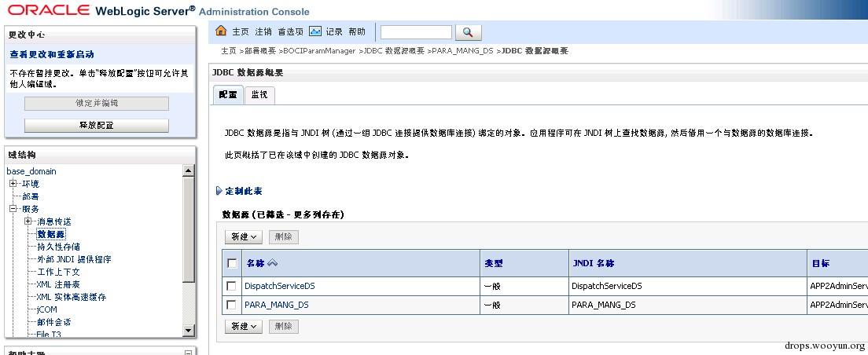Click the upper 删除 button above table

coord(284,236)
